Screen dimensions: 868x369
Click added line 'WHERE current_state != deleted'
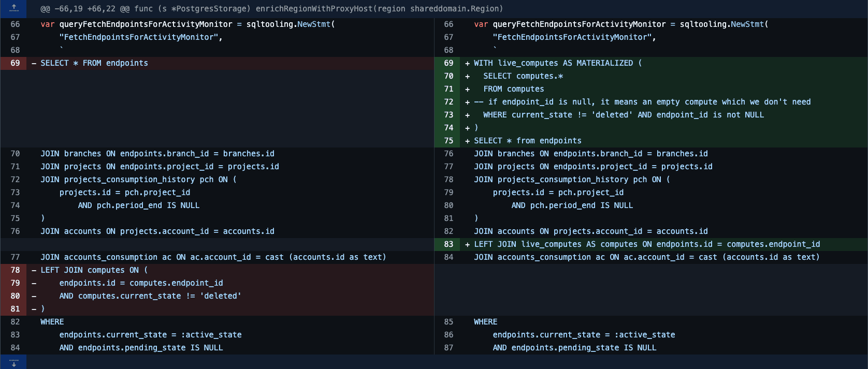pos(623,115)
